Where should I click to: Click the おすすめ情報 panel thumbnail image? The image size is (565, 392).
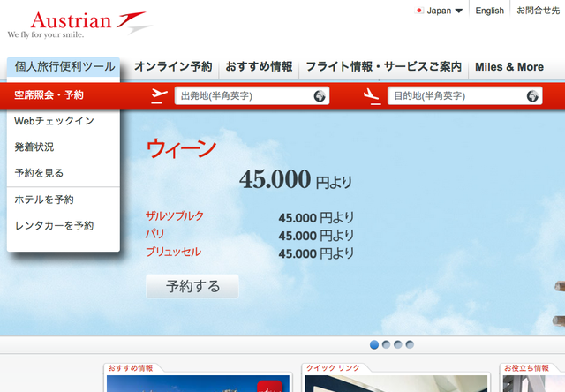pyautogui.click(x=198, y=384)
